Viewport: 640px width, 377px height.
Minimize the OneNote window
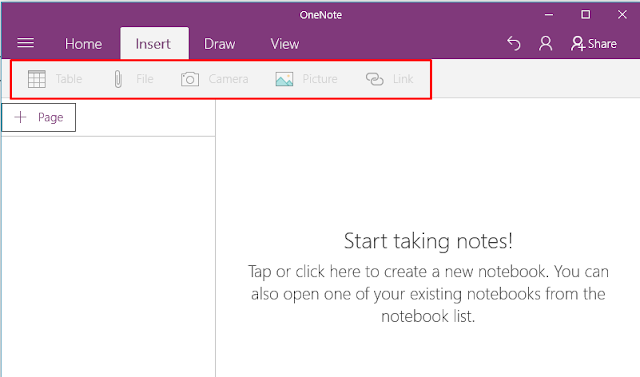pyautogui.click(x=549, y=15)
